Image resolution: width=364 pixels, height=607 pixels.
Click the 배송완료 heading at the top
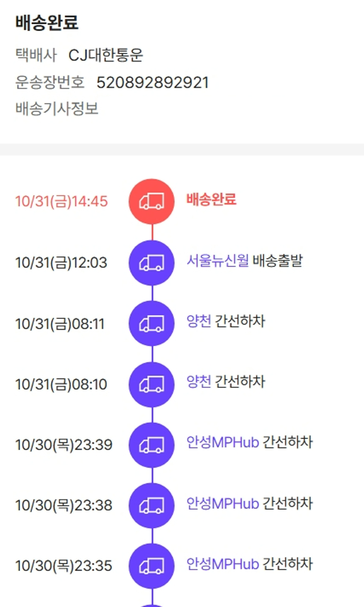pyautogui.click(x=47, y=23)
